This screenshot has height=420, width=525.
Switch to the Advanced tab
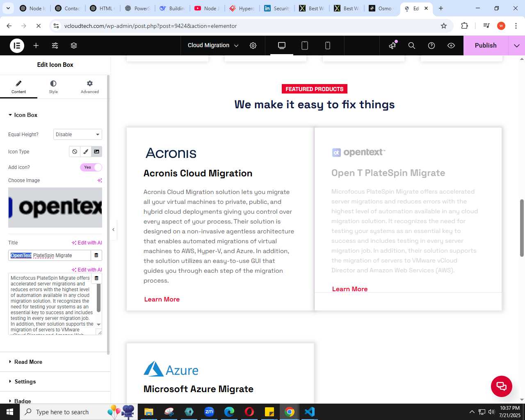pos(90,87)
